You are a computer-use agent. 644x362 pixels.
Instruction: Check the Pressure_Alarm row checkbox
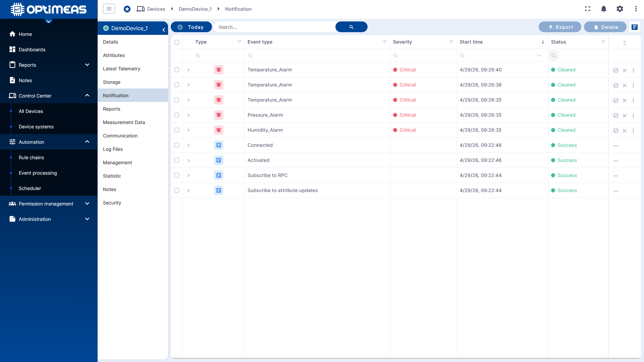177,115
